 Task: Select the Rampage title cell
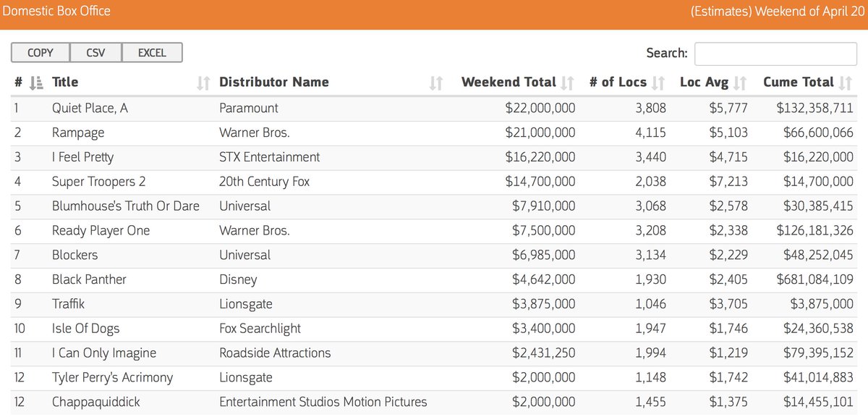[78, 133]
